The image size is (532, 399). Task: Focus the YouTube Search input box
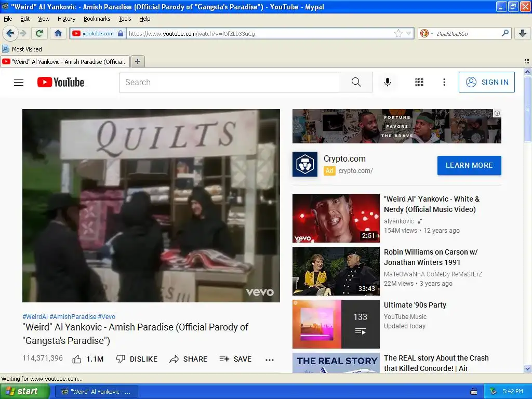(x=229, y=82)
